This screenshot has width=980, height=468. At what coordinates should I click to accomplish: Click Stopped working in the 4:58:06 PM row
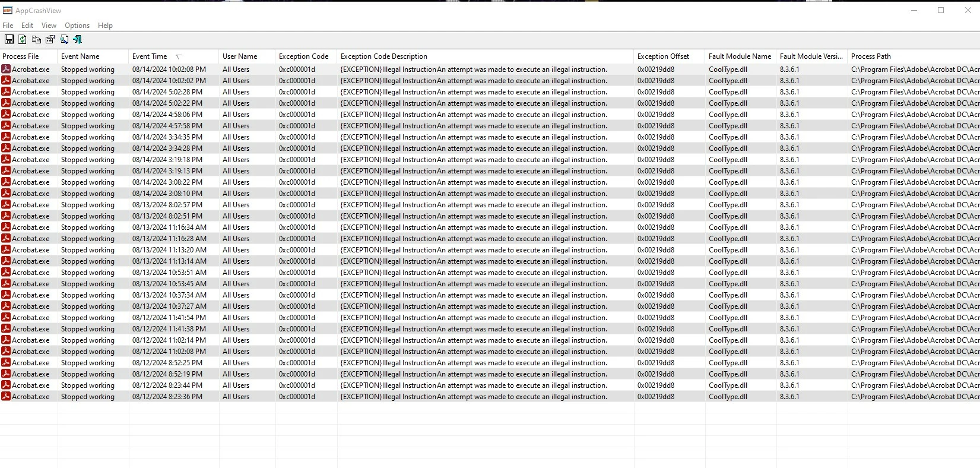[88, 115]
